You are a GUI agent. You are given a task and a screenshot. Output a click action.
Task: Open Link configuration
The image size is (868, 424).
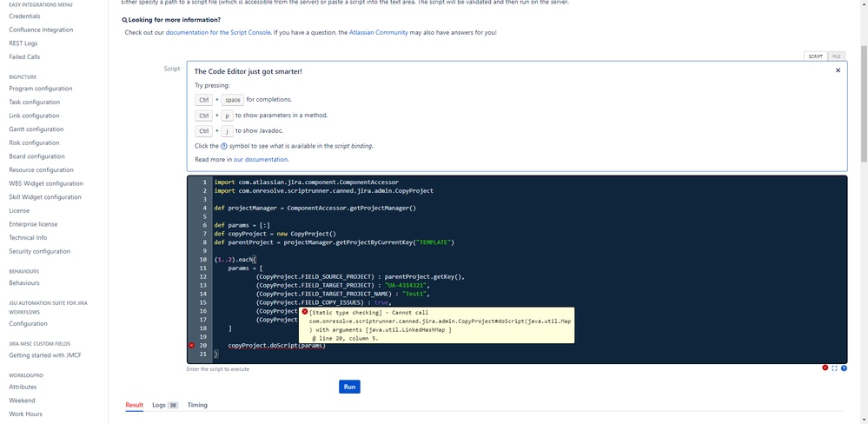(35, 116)
